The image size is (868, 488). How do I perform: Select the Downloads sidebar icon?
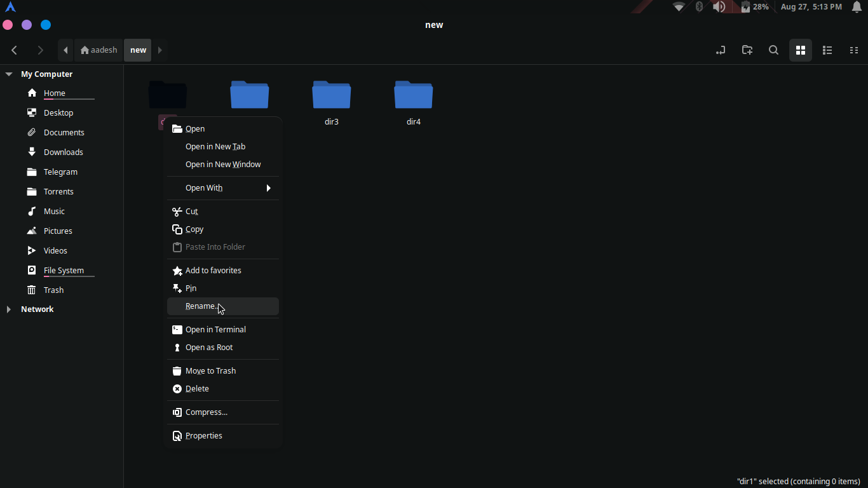[32, 152]
